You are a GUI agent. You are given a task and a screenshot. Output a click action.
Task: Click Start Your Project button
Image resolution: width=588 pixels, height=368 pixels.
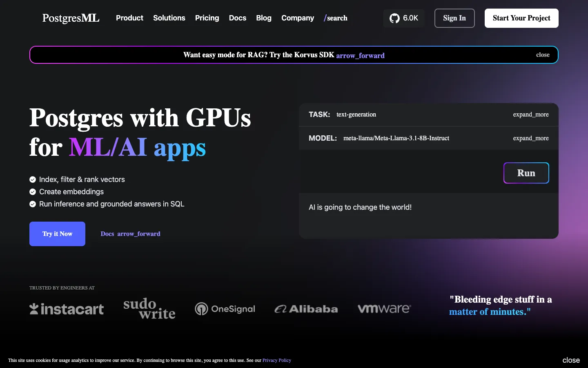coord(521,18)
